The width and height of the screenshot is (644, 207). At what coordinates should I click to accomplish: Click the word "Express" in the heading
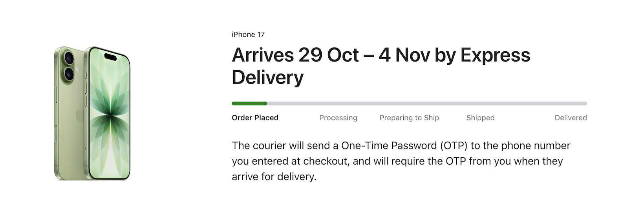point(495,55)
